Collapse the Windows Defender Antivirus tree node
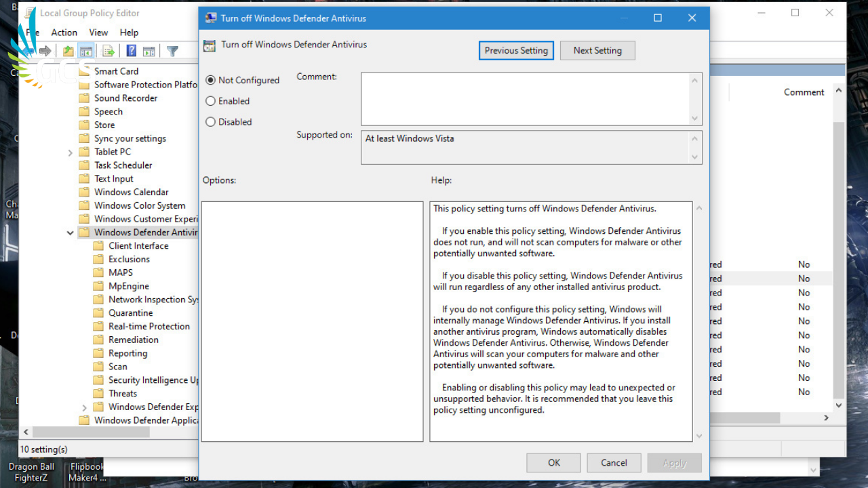 point(70,232)
